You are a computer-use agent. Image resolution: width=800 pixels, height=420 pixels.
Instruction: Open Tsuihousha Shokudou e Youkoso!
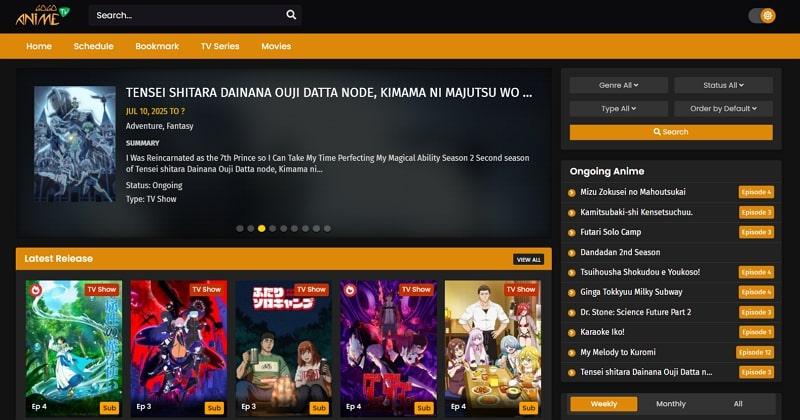coord(640,272)
